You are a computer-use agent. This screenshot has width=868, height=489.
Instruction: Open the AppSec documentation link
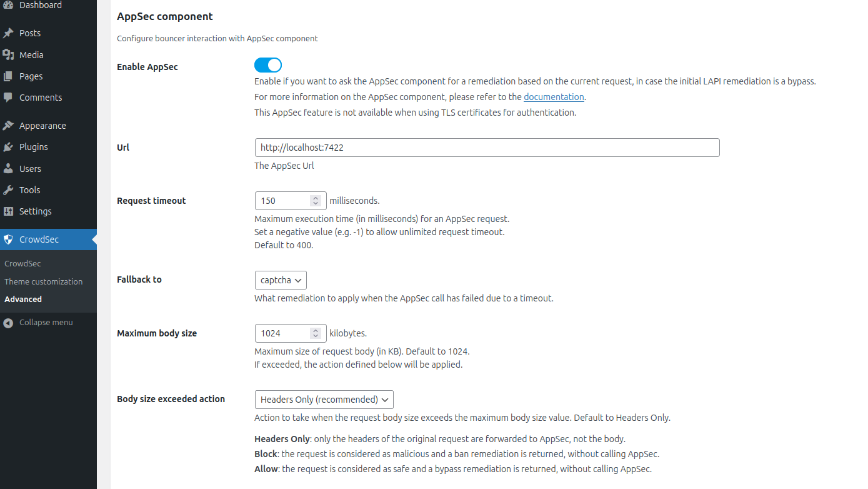(x=554, y=96)
